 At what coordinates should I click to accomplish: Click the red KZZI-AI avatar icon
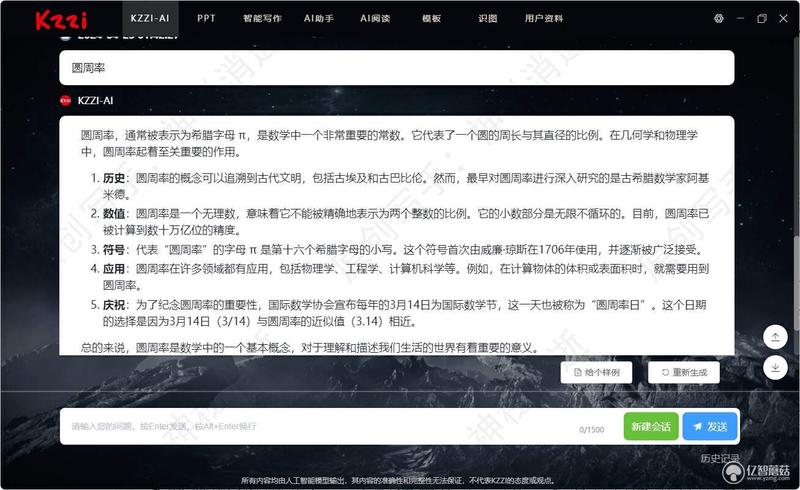coord(65,100)
